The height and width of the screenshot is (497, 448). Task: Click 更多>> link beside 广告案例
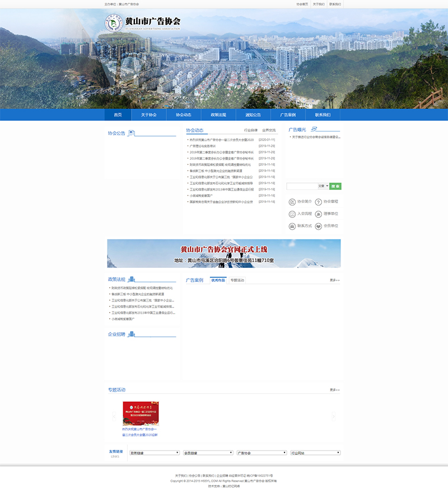[x=334, y=280]
